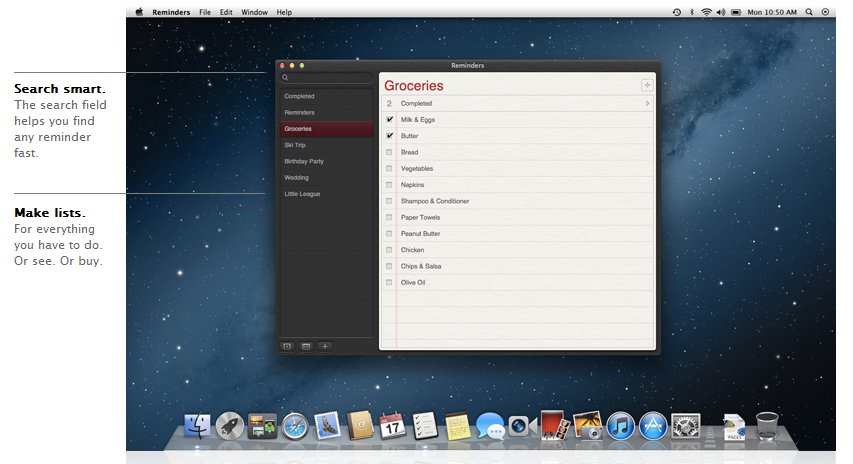
Task: Click the Bluetooth icon in the menu bar
Action: (x=692, y=12)
